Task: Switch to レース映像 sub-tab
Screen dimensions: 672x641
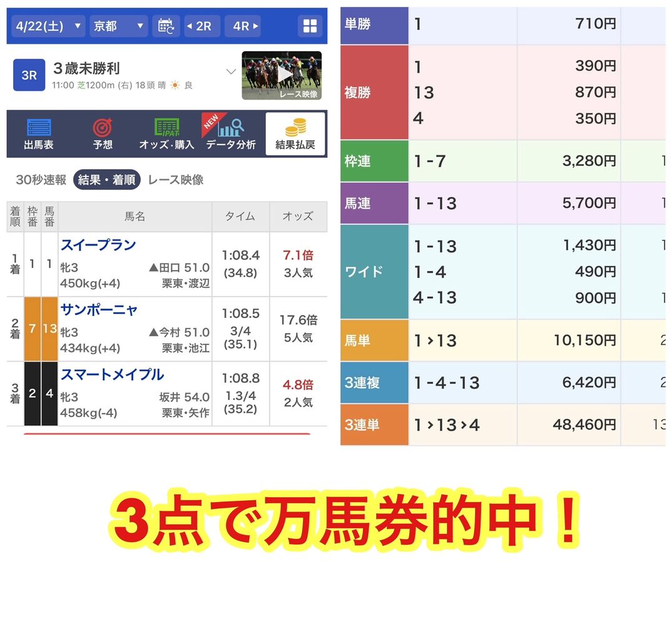Action: (176, 180)
